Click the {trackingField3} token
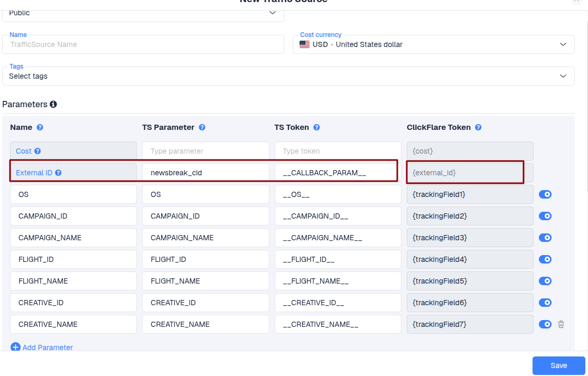The image size is (588, 376). pos(470,238)
